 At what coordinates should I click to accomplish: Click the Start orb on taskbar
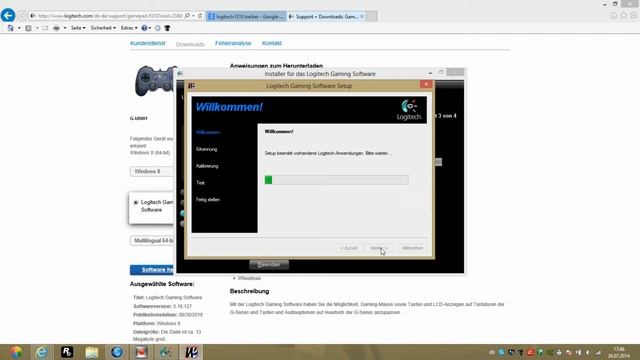click(x=16, y=352)
